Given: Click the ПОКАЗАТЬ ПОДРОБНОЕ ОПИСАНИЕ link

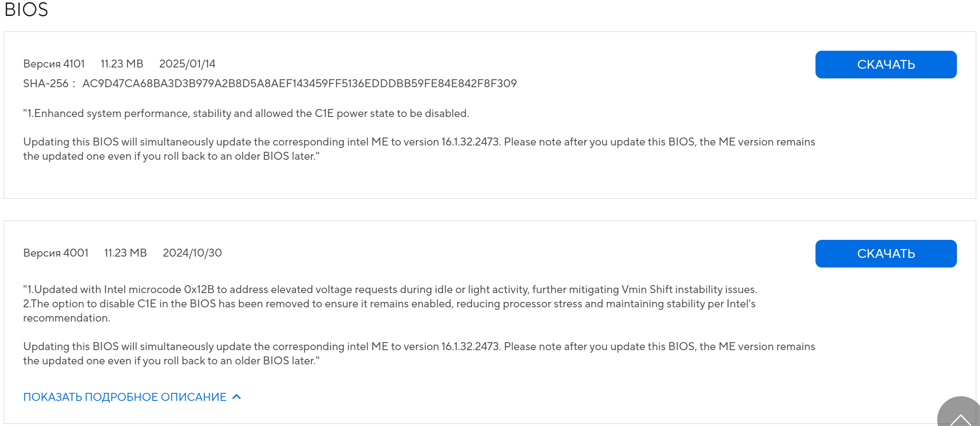Looking at the screenshot, I should coord(125,397).
